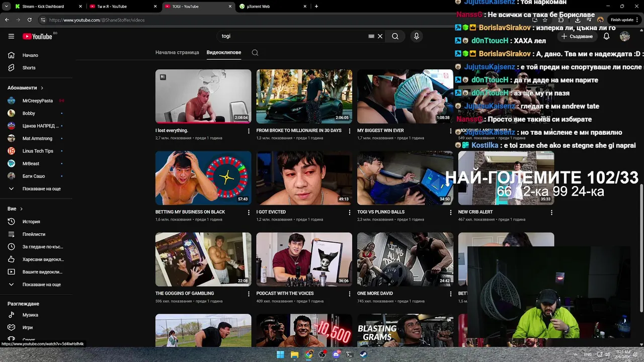
Task: Open the Terminal from taskbar
Action: click(350, 354)
